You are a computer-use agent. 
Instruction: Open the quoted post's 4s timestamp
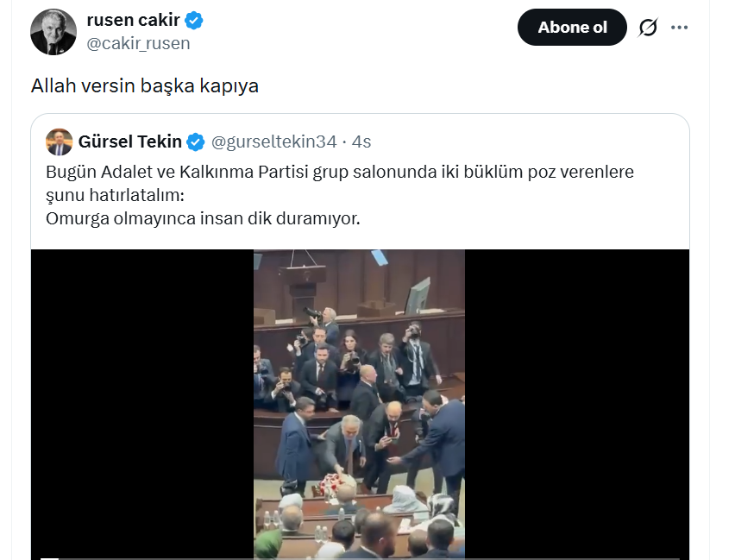362,142
